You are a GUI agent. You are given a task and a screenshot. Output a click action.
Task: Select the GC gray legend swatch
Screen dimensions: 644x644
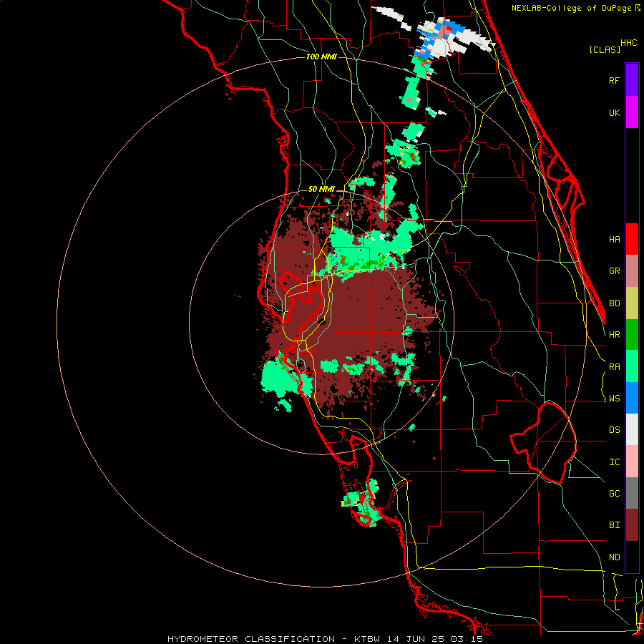tap(632, 493)
